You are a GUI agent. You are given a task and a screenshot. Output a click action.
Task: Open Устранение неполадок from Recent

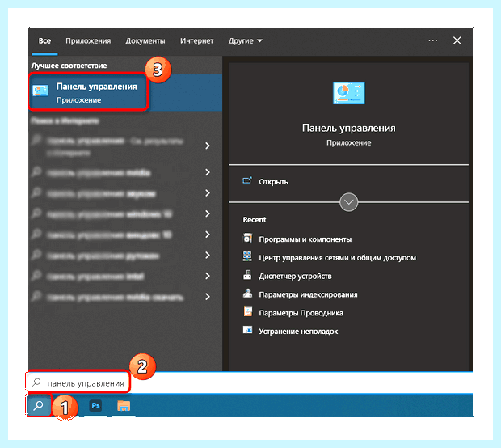(x=298, y=332)
